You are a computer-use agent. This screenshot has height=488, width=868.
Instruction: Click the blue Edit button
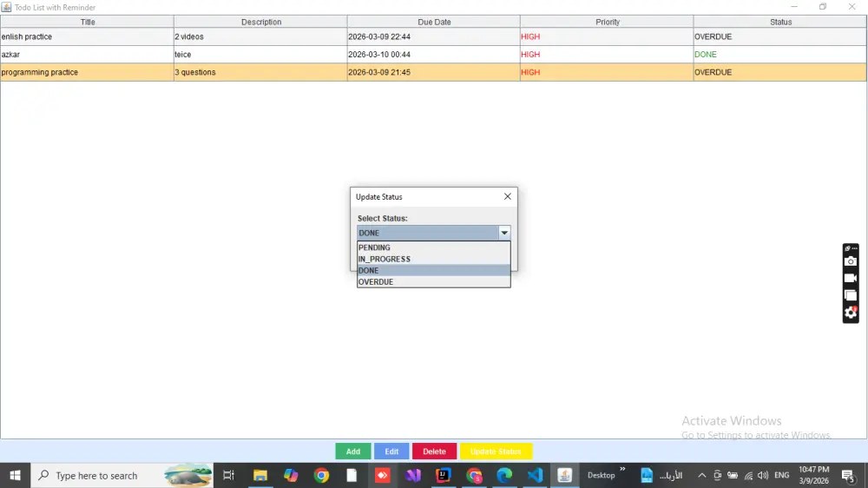coord(391,452)
